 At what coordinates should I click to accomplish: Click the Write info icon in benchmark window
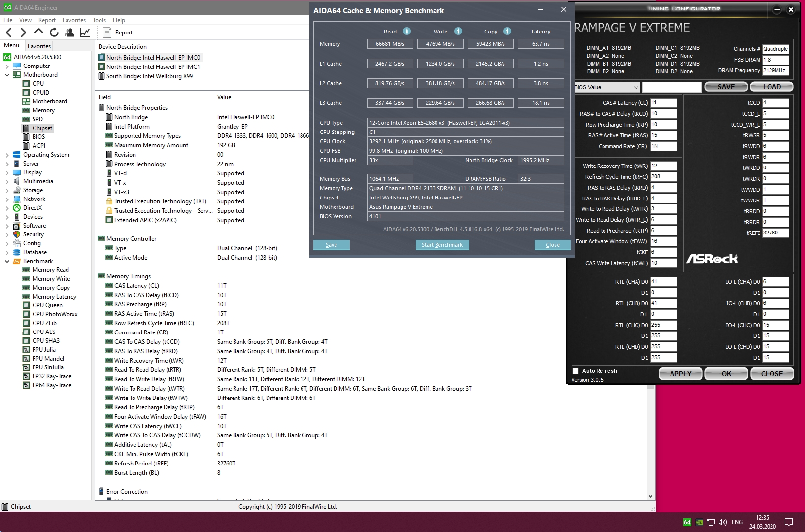tap(458, 31)
